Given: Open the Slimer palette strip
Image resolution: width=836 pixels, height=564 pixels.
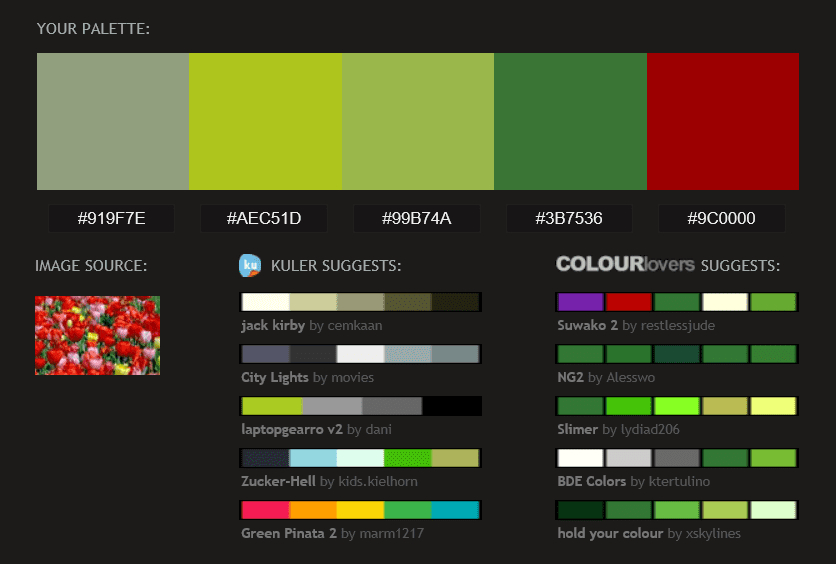Looking at the screenshot, I should (677, 406).
